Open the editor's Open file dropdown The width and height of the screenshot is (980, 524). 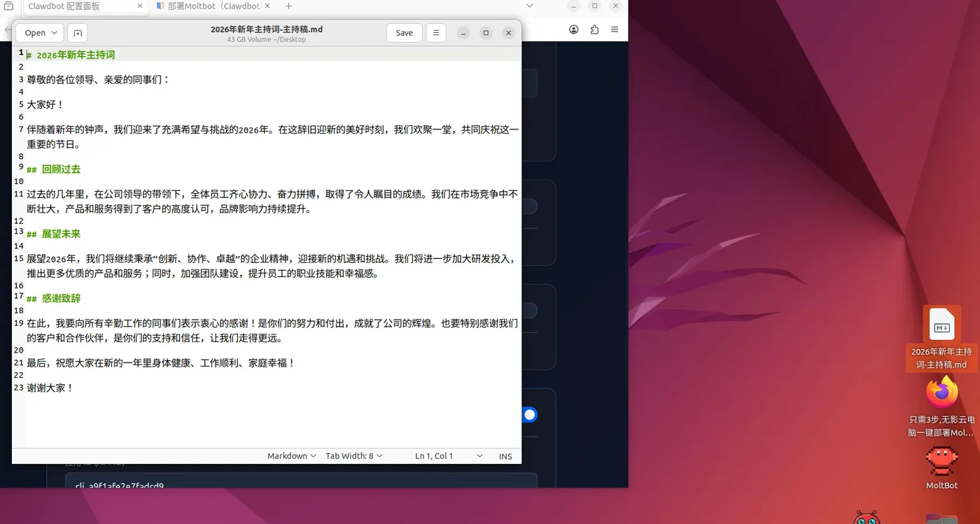click(x=40, y=33)
